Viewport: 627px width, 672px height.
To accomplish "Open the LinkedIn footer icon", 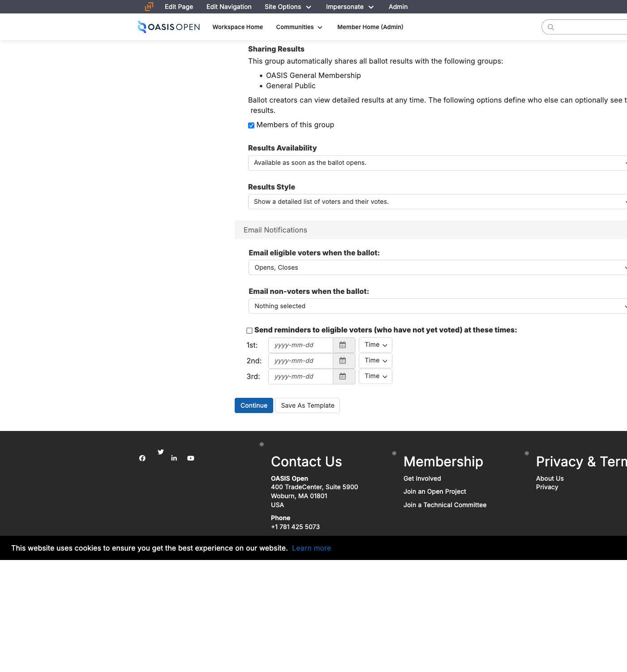I will click(174, 458).
